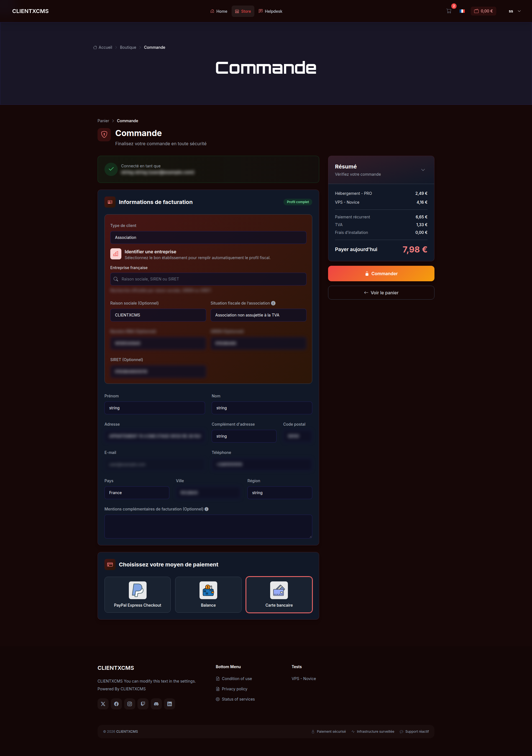Open Store in top navigation
The width and height of the screenshot is (532, 756).
point(243,11)
